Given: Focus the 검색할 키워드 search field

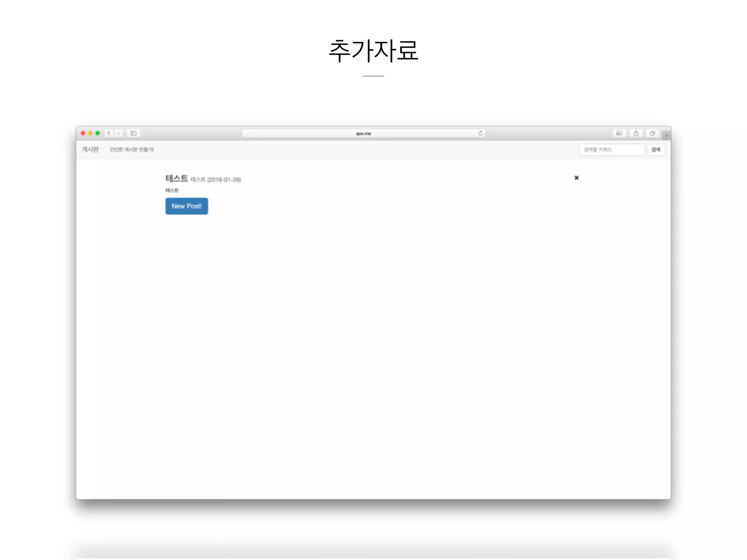Looking at the screenshot, I should 612,149.
